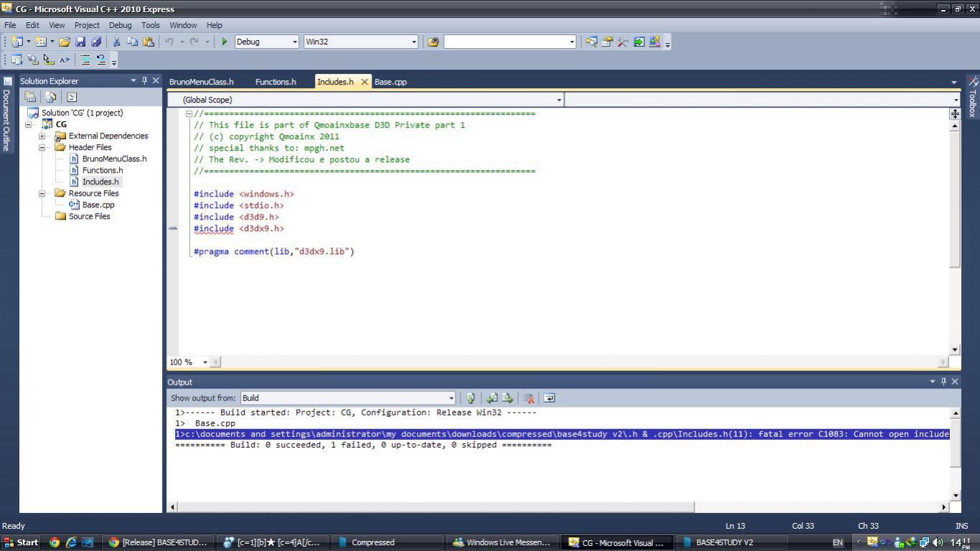This screenshot has width=980, height=551.
Task: Go to the previous message in Output
Action: (492, 398)
